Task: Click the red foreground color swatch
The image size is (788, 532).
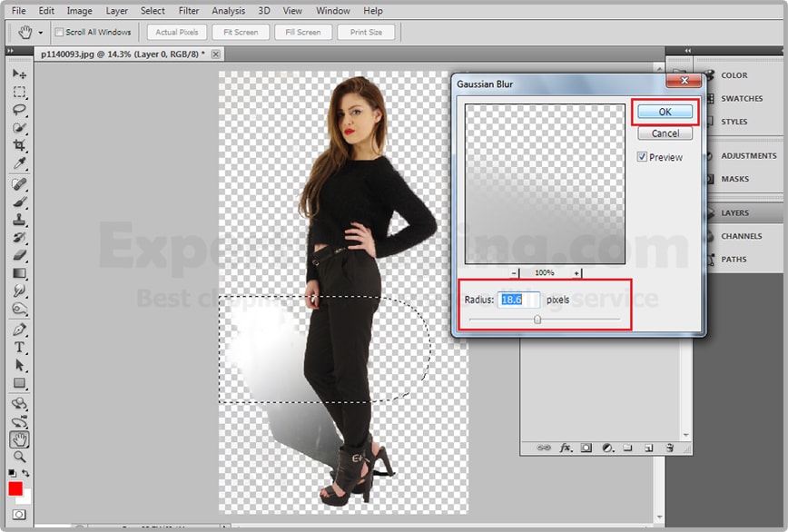Action: [15, 488]
